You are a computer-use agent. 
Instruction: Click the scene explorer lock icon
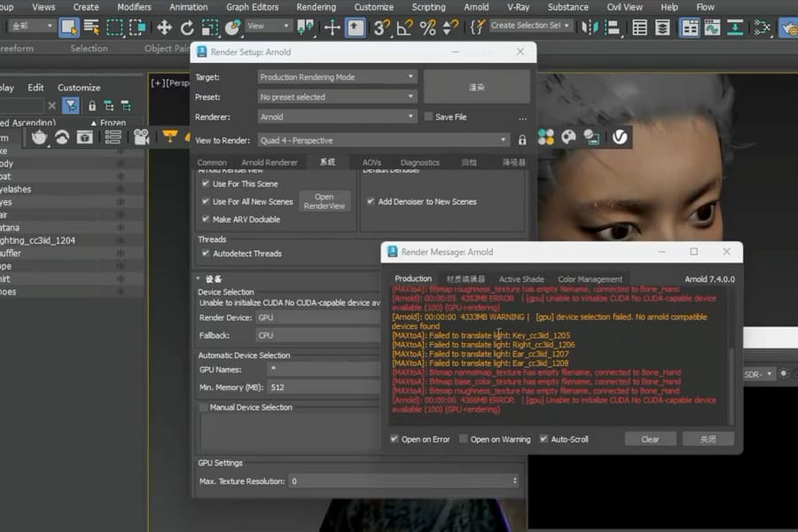coord(92,106)
